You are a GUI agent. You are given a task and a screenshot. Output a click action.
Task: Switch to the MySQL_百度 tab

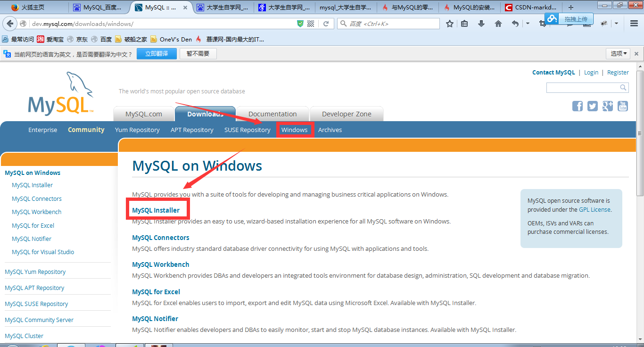(x=98, y=8)
